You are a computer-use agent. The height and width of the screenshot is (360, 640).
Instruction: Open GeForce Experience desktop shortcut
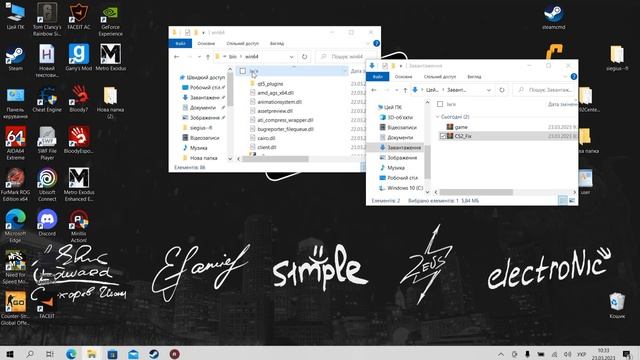(110, 20)
